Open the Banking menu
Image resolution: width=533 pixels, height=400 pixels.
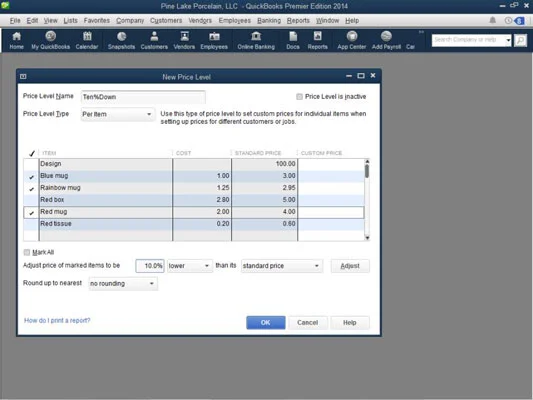269,21
